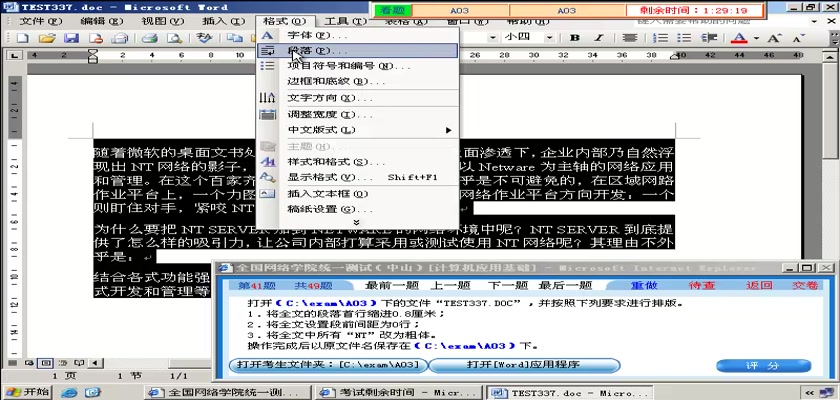
Task: Open a file with the Open folder icon
Action: pyautogui.click(x=47, y=38)
